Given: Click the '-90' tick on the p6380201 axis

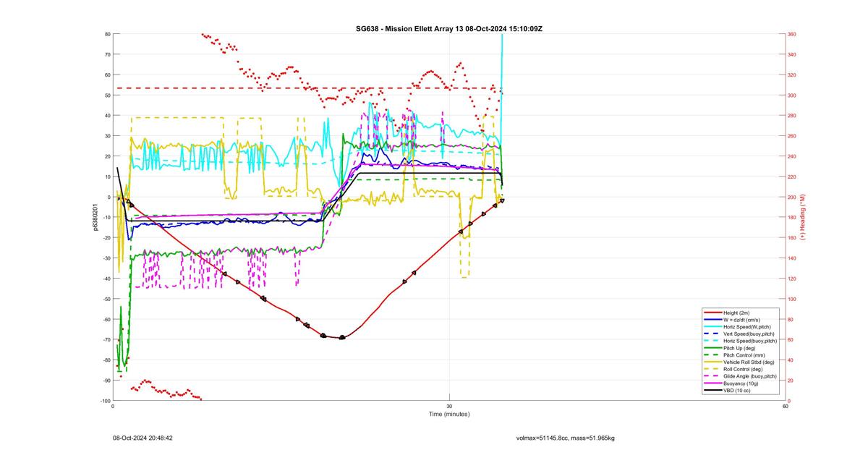Looking at the screenshot, I should point(107,381).
